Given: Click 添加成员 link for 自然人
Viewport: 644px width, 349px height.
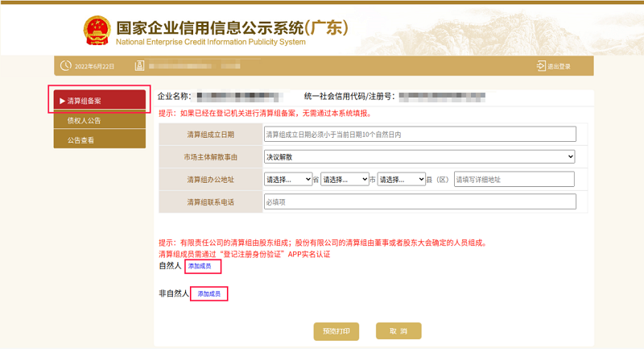Looking at the screenshot, I should pos(200,265).
